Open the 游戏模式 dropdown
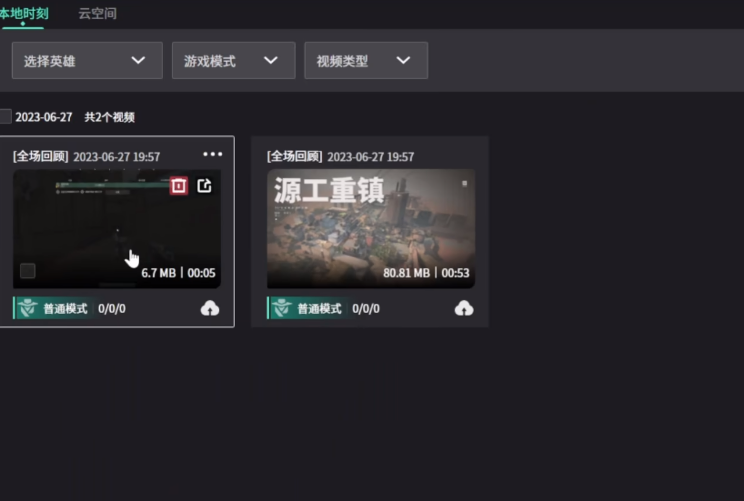The image size is (744, 501). pyautogui.click(x=233, y=61)
